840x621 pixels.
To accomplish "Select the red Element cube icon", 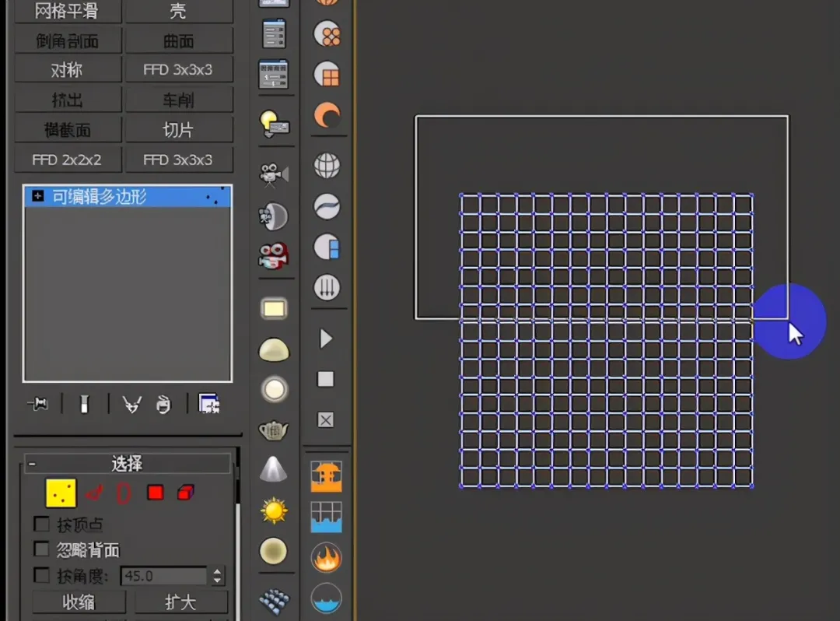I will coord(185,493).
